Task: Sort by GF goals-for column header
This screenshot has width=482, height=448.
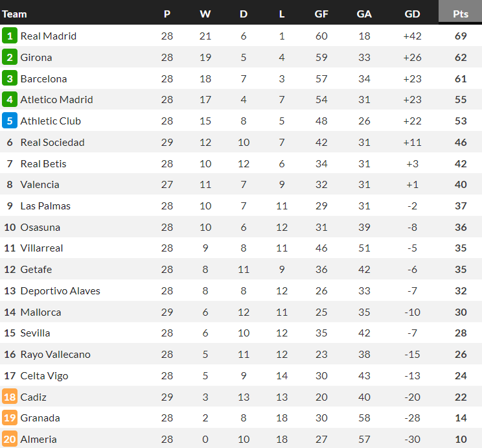Action: click(x=321, y=14)
